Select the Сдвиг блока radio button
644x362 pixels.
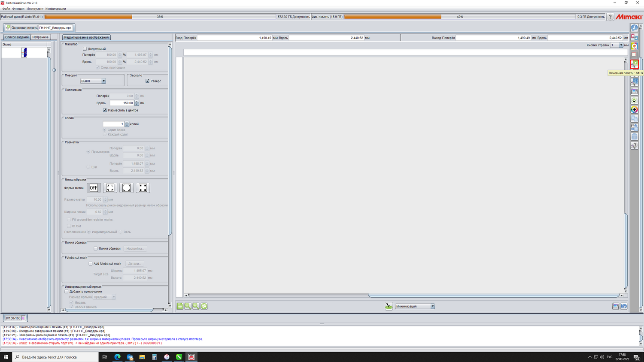click(104, 130)
